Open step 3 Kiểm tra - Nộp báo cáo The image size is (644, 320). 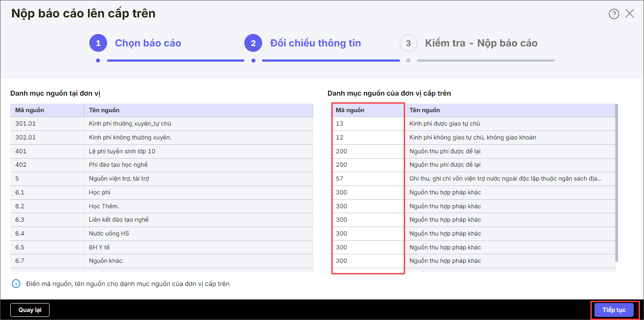pyautogui.click(x=481, y=43)
